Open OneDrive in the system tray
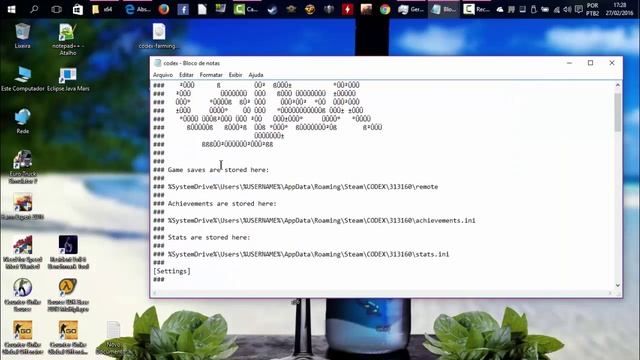The width and height of the screenshot is (640, 360). click(500, 9)
